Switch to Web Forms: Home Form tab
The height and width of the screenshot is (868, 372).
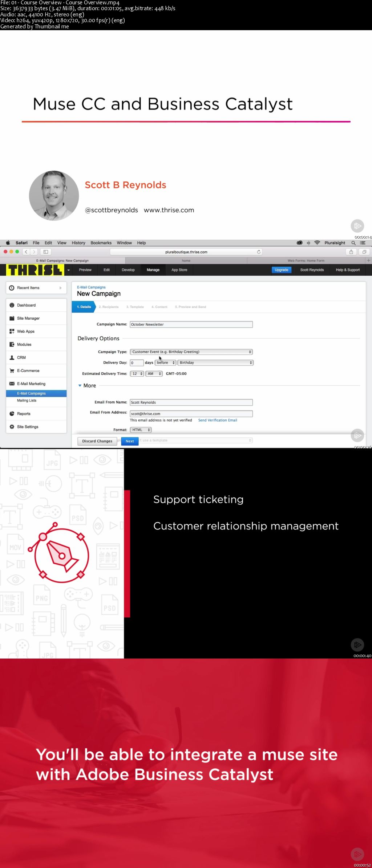tap(306, 260)
